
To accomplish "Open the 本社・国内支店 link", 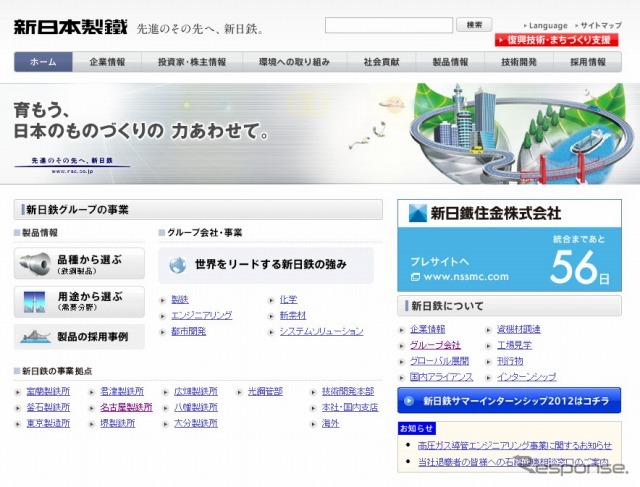I will click(x=350, y=407).
